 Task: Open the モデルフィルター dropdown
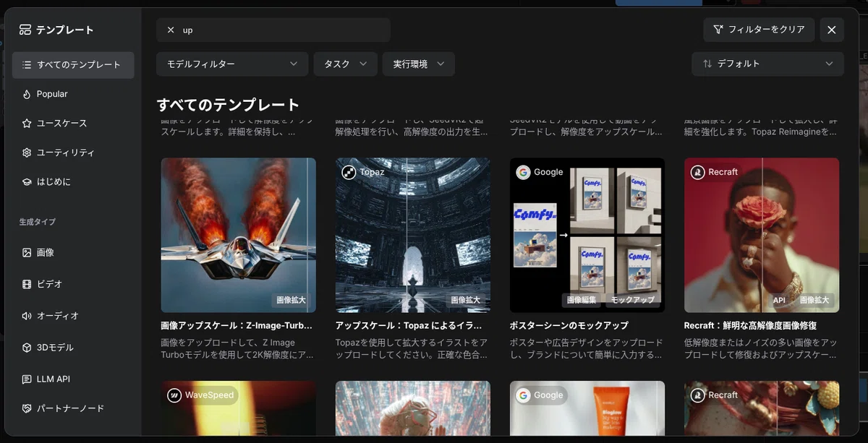pyautogui.click(x=232, y=64)
